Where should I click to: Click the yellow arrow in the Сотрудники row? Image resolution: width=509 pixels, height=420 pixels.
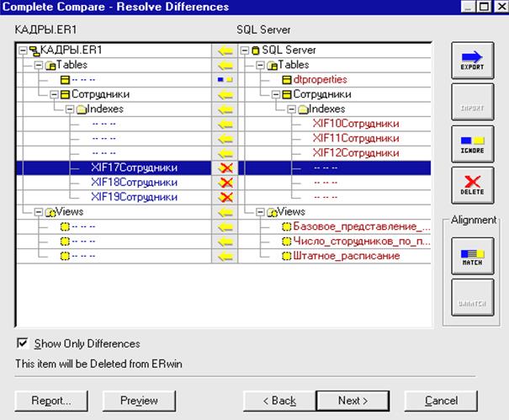tap(225, 94)
